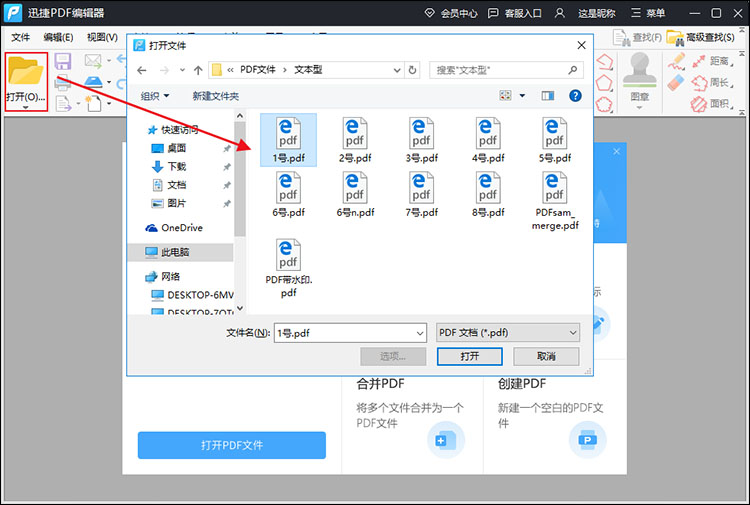Screen dimensions: 750x505
Task: Select Network (网络) in navigation pane
Action: (x=163, y=276)
